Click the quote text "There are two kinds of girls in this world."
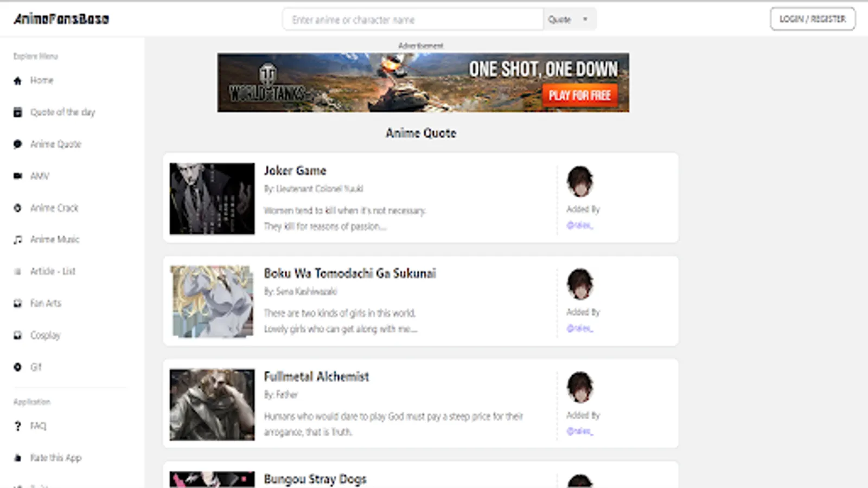The image size is (868, 488). (x=340, y=313)
